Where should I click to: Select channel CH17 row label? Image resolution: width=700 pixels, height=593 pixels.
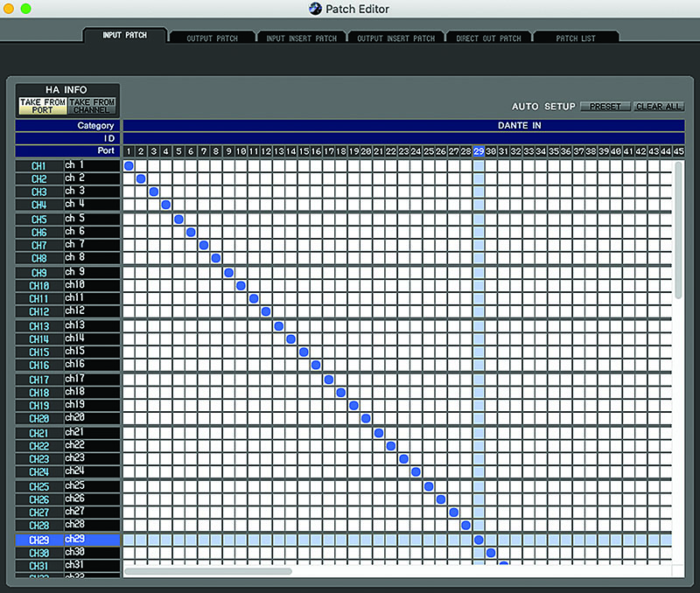point(38,380)
